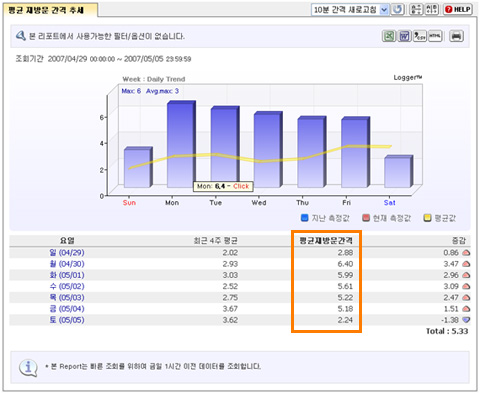Click the info speech-bubble icon in the footer note

pos(28,368)
